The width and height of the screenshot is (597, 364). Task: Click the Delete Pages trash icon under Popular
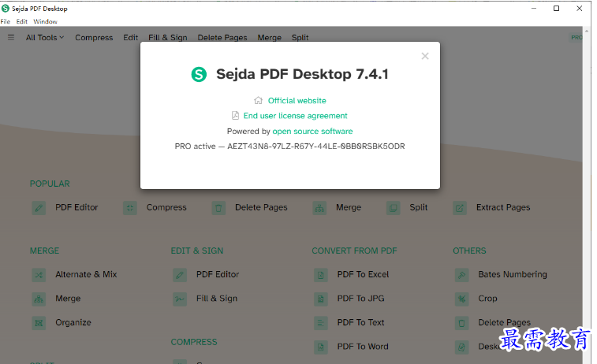(x=218, y=208)
